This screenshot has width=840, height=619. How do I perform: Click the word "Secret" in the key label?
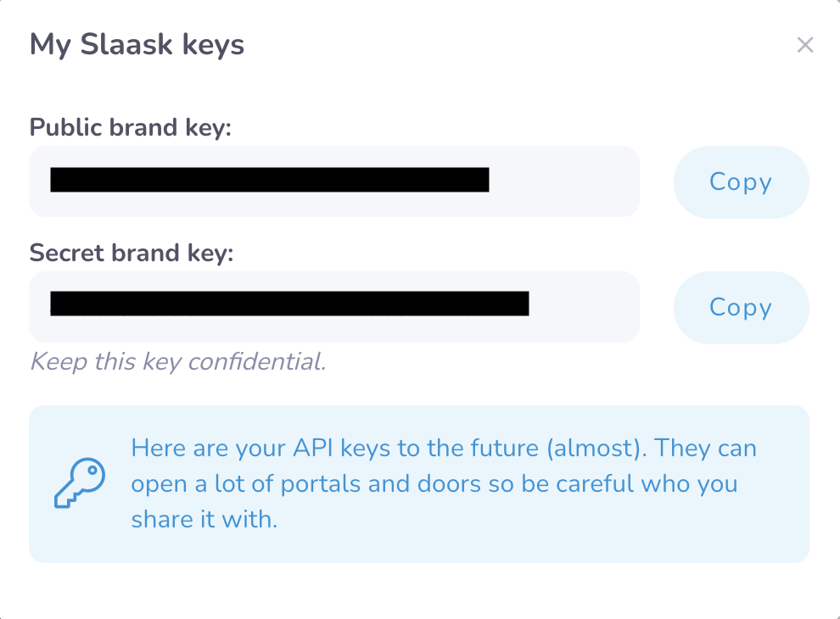67,253
